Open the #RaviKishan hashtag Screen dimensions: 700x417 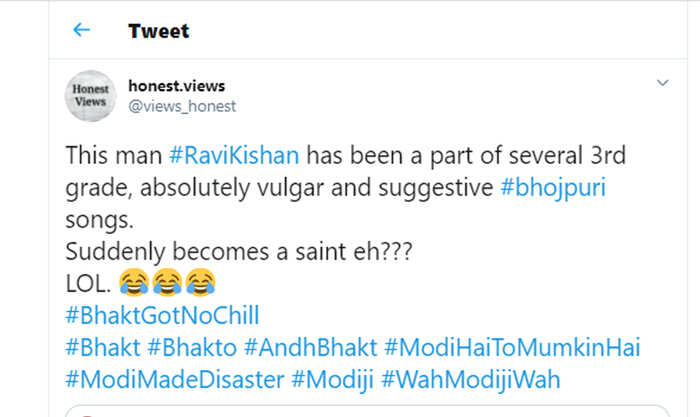click(x=234, y=155)
